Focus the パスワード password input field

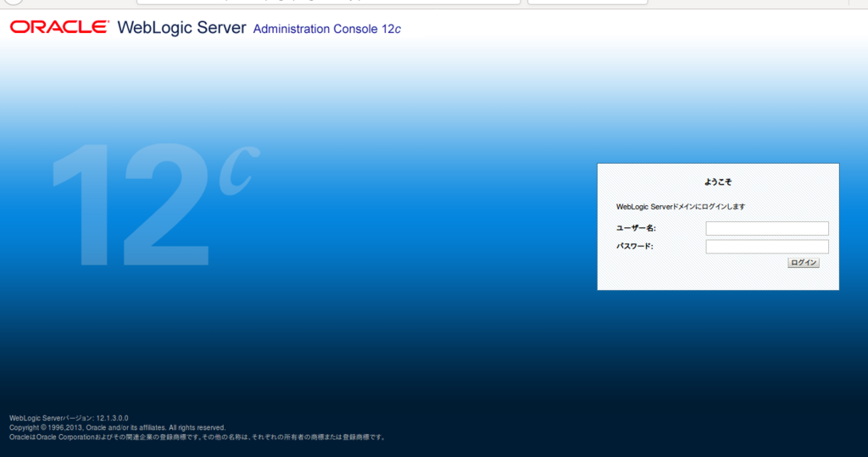(766, 247)
